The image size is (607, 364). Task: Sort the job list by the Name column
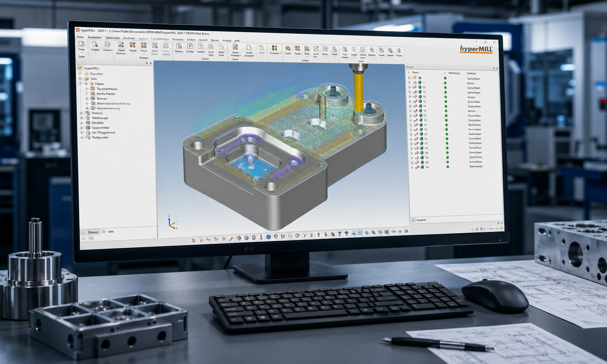[415, 73]
